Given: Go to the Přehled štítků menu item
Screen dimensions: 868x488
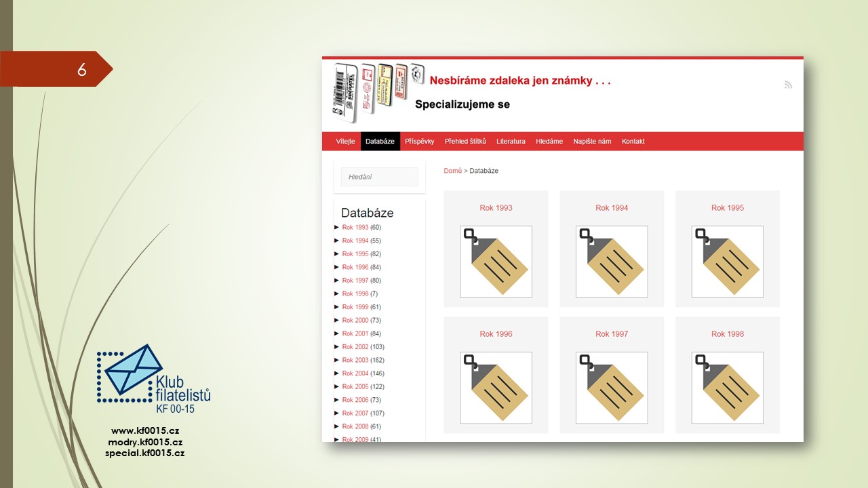Looking at the screenshot, I should pos(465,142).
